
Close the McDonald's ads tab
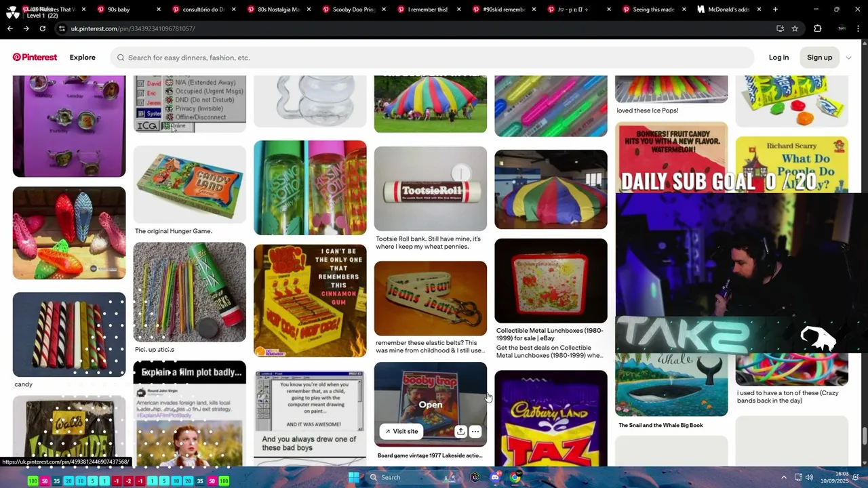pos(759,9)
